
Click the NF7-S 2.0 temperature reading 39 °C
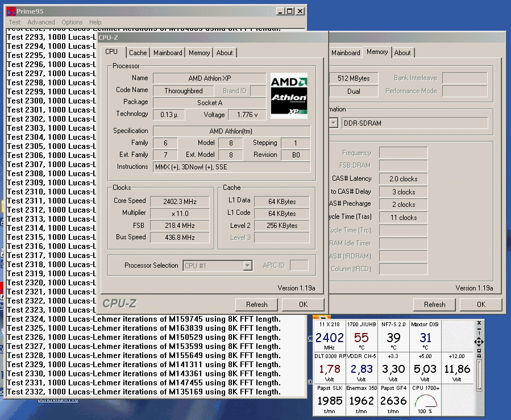(x=393, y=338)
